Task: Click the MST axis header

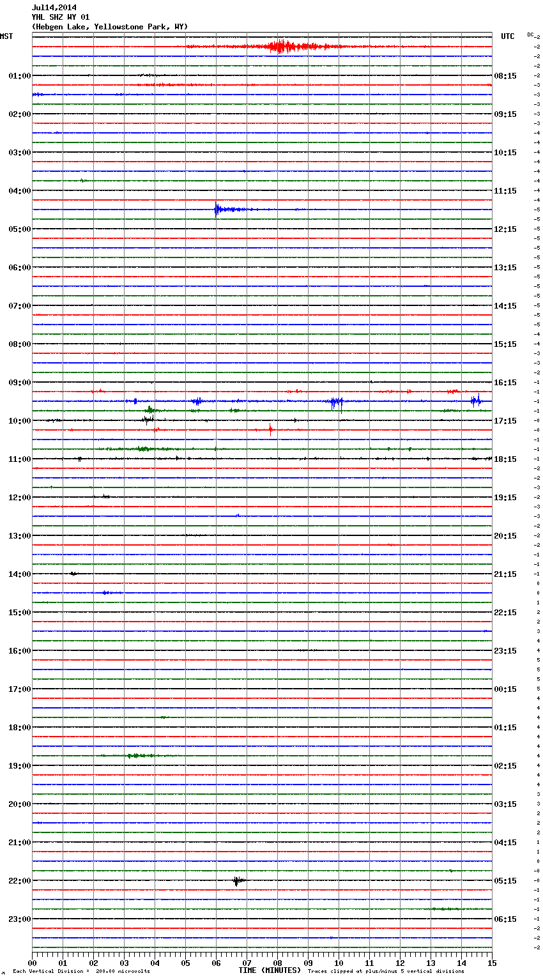Action: pos(6,36)
